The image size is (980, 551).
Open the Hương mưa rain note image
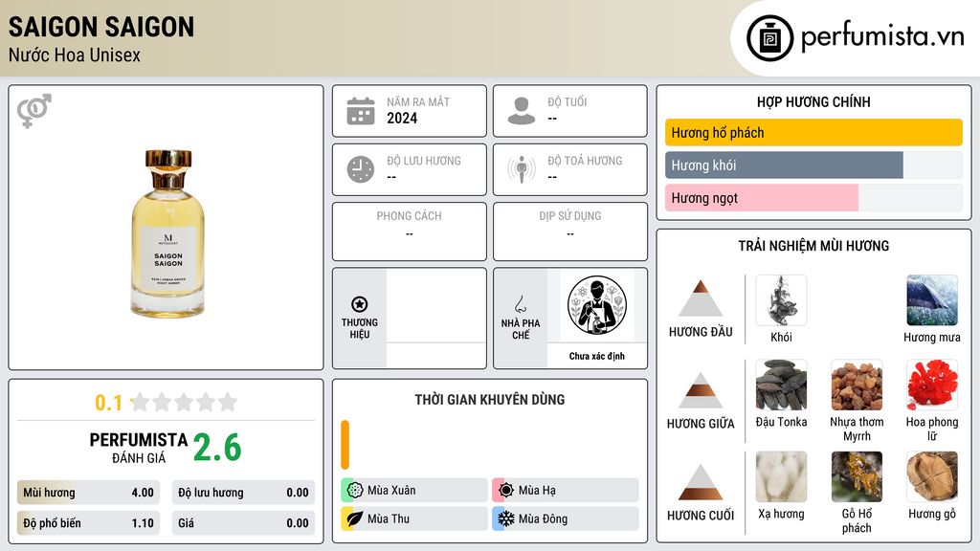coord(932,300)
